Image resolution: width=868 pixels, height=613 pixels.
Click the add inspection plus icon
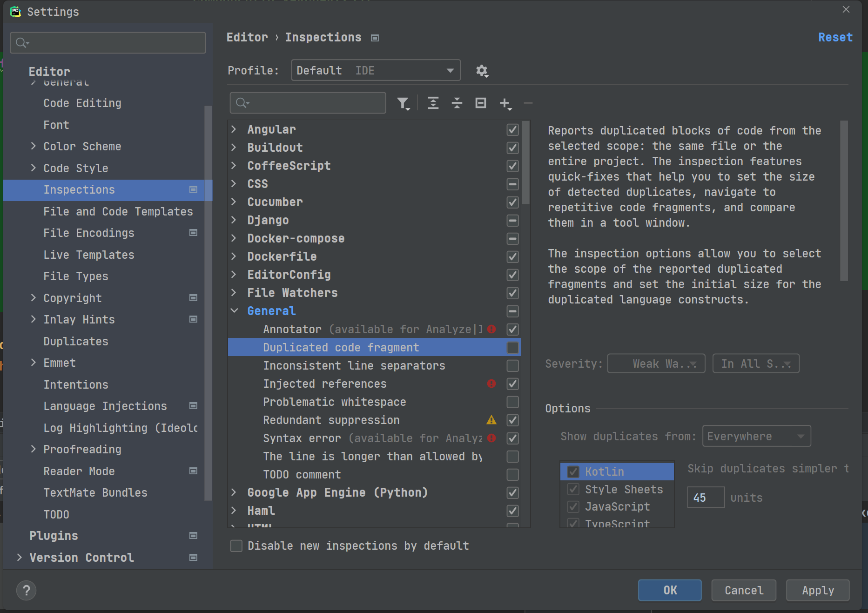[x=505, y=104]
